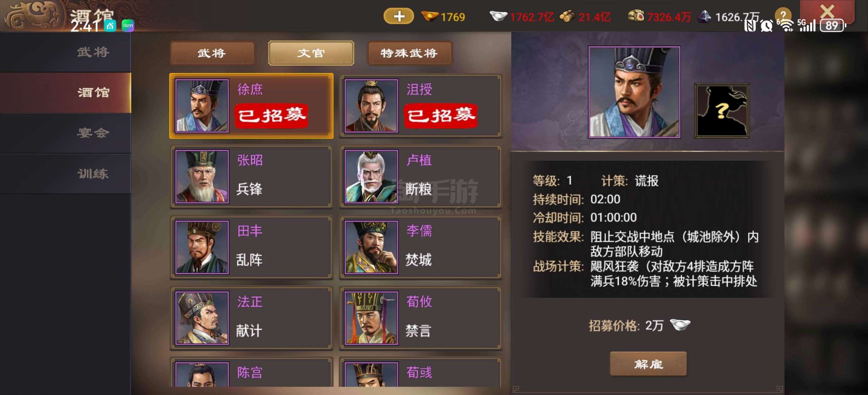
Task: Click the gold ingot currency icon
Action: [430, 16]
